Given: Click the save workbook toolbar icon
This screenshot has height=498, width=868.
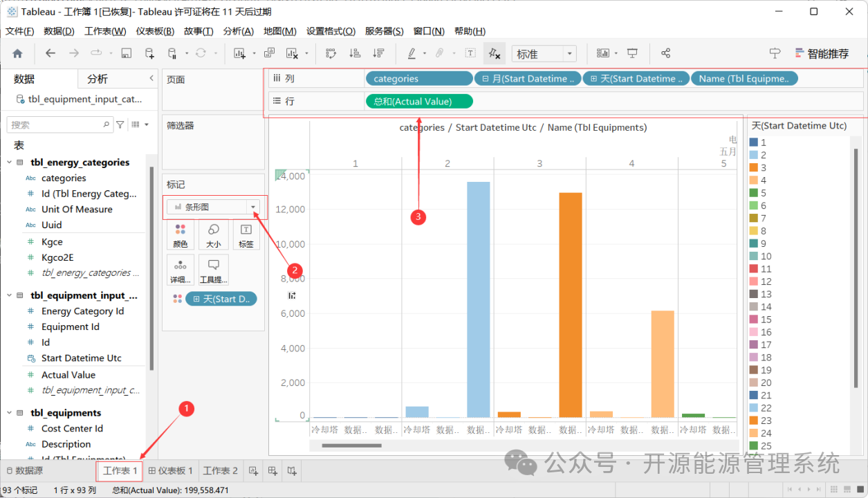Looking at the screenshot, I should (126, 53).
